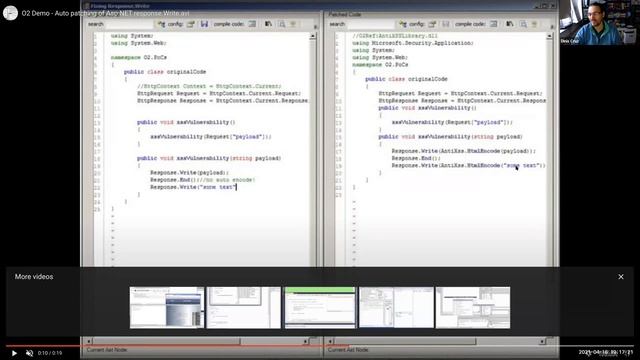Open the fourth suggested video thumbnail
Viewport: 640px width, 360px height.
396,307
